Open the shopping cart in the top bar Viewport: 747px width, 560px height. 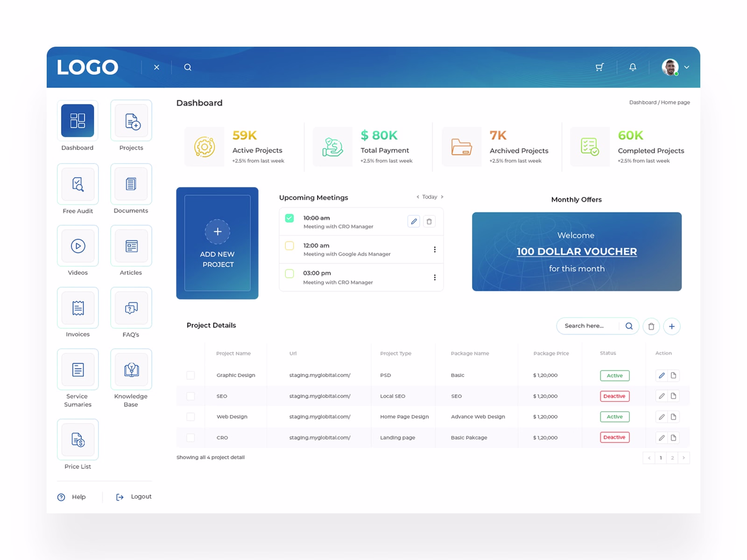point(599,67)
